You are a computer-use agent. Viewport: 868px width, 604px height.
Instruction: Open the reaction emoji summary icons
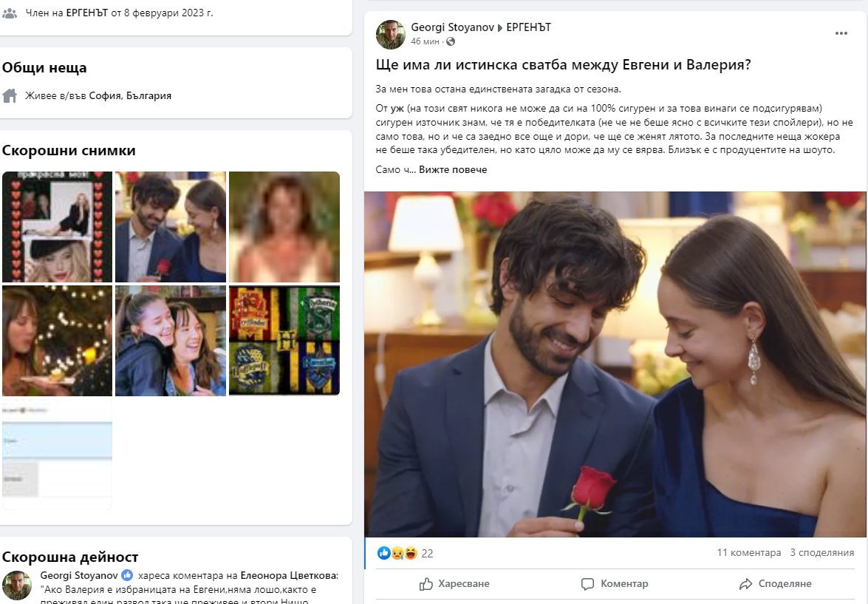click(x=397, y=553)
